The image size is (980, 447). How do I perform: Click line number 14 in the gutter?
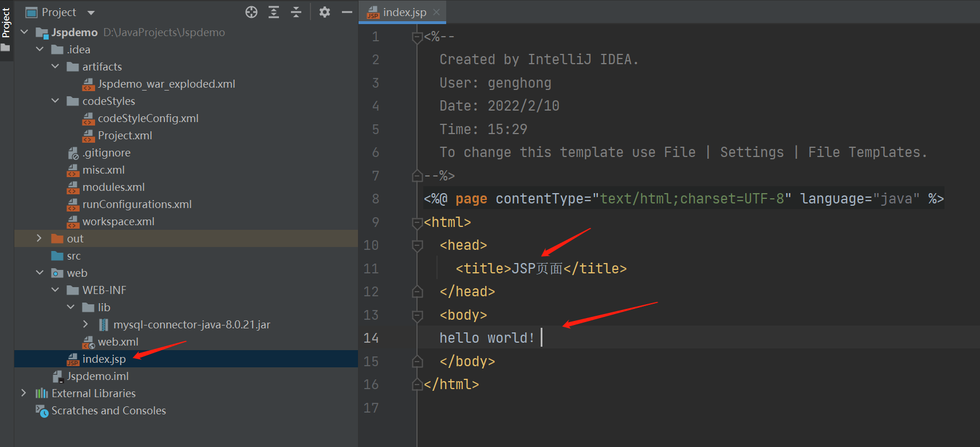pyautogui.click(x=371, y=338)
